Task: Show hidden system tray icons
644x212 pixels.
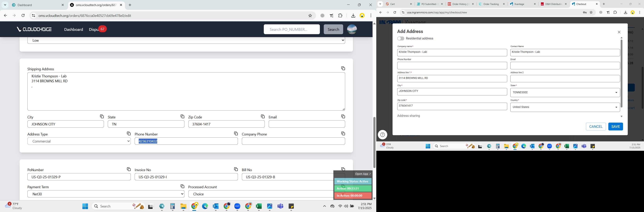Action: click(x=324, y=206)
